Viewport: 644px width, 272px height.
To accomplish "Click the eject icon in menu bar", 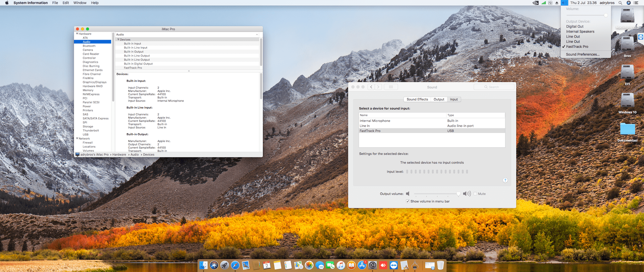I will point(557,3).
